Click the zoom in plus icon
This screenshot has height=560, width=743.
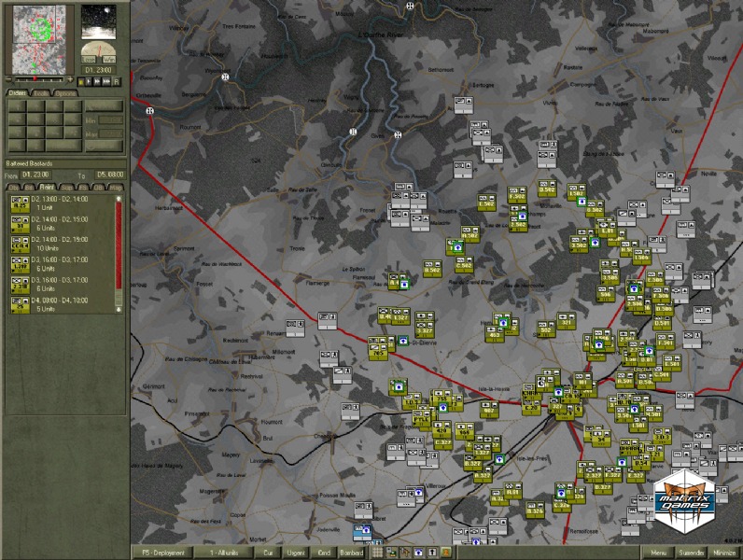click(68, 81)
